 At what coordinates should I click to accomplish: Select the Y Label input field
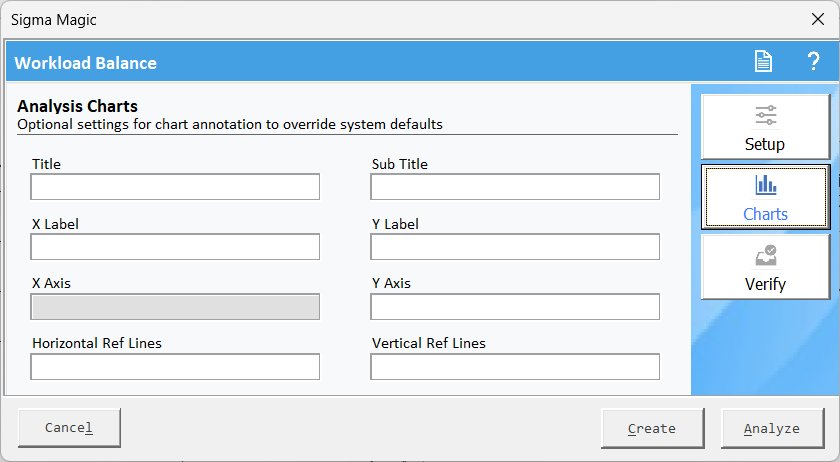pyautogui.click(x=515, y=247)
